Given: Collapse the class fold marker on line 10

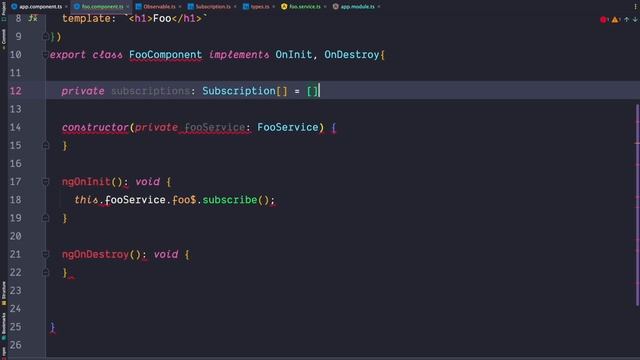Looking at the screenshot, I should click(45, 55).
